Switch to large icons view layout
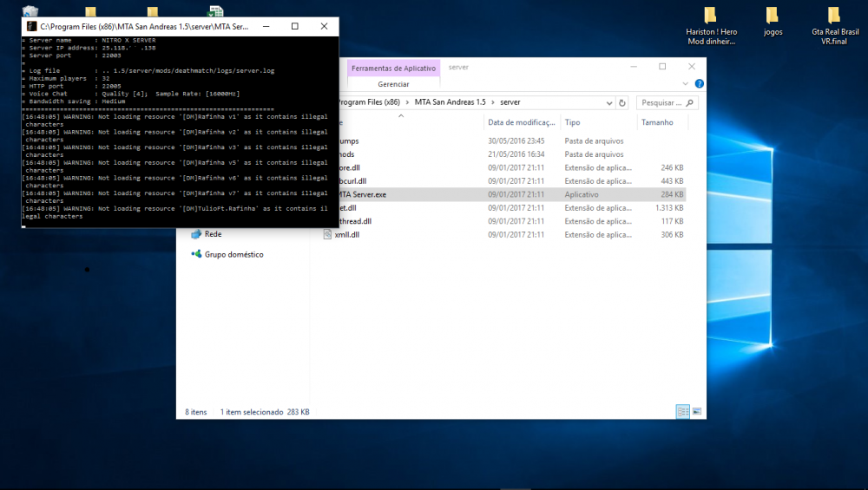The image size is (868, 490). pos(696,411)
